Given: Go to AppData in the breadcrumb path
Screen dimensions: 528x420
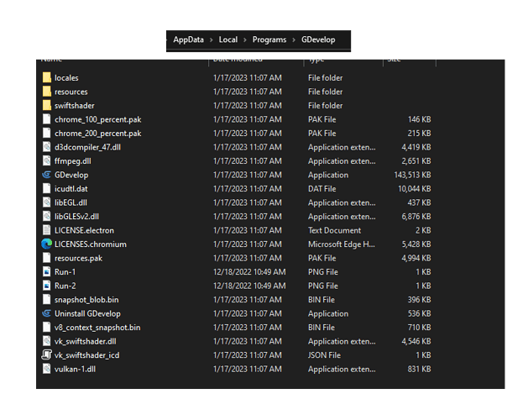Looking at the screenshot, I should coord(188,39).
